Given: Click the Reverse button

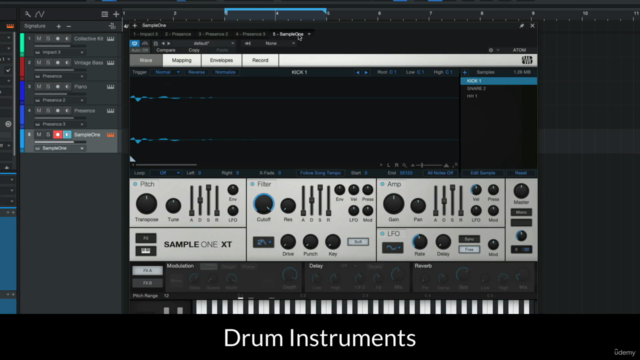Looking at the screenshot, I should tap(196, 72).
